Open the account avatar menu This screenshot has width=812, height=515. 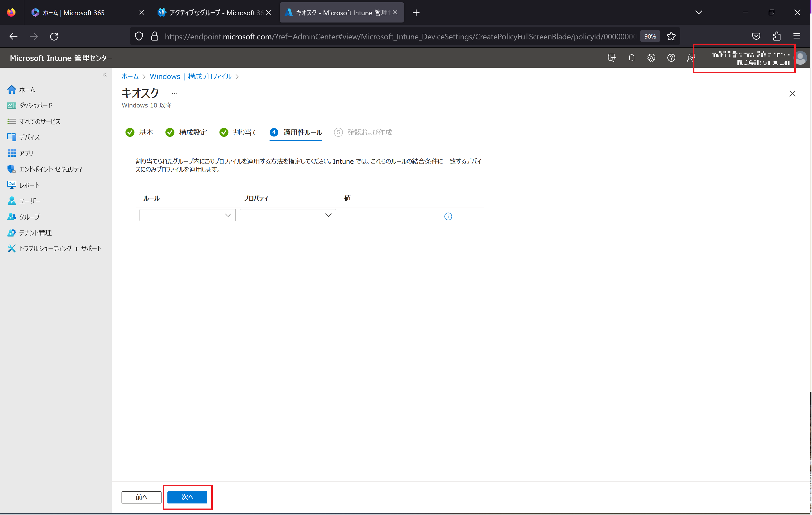tap(801, 58)
